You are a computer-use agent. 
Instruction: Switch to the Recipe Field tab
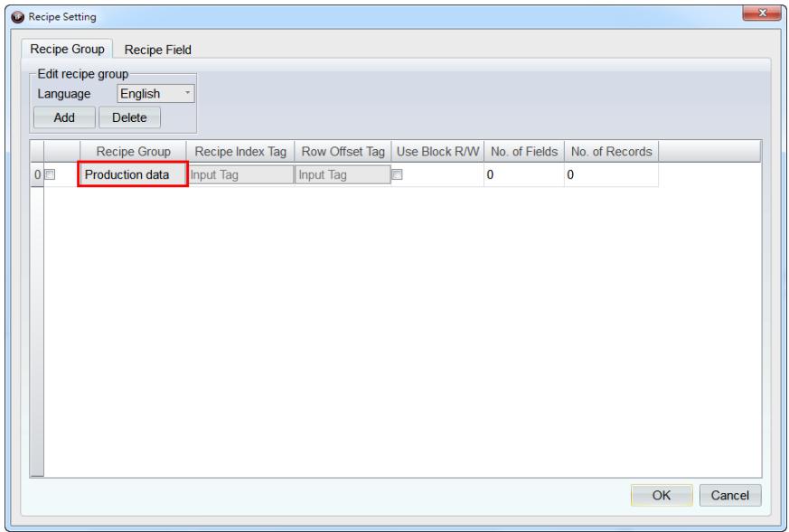pos(157,50)
